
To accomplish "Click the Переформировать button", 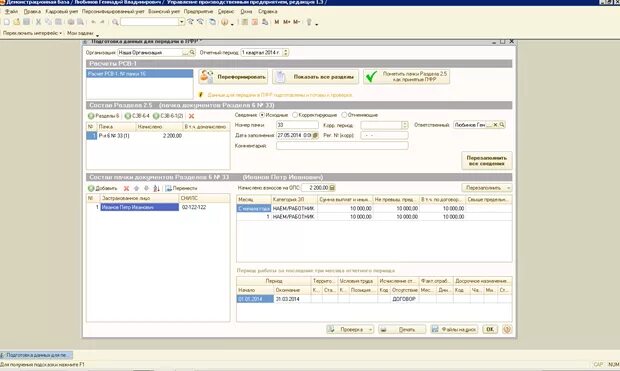I will point(233,77).
